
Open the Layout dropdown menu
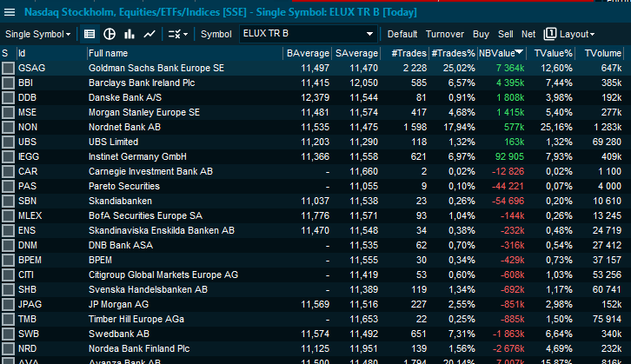[x=576, y=34]
